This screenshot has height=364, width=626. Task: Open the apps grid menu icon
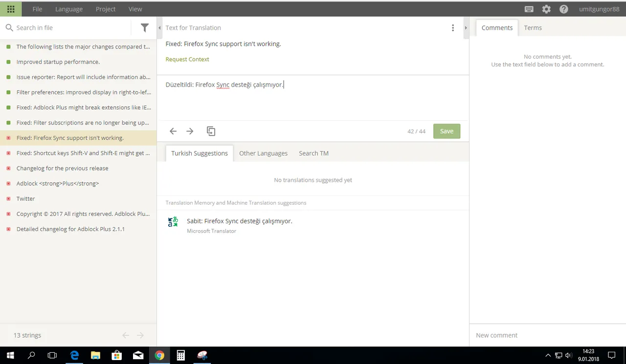[x=11, y=9]
